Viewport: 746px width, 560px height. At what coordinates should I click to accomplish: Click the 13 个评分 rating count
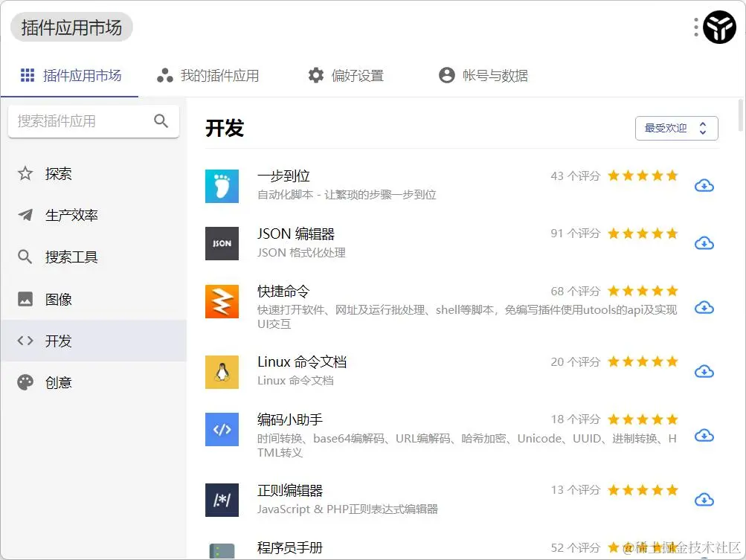pyautogui.click(x=576, y=490)
